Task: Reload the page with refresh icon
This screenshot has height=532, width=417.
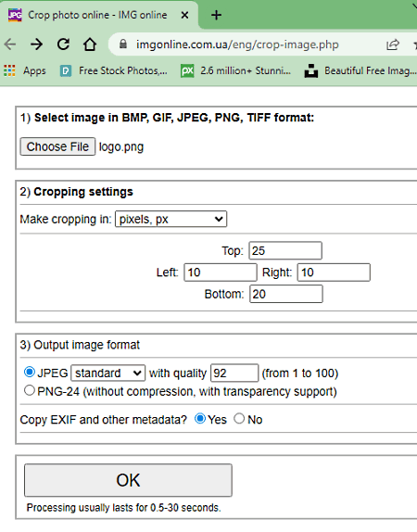Action: pos(63,44)
